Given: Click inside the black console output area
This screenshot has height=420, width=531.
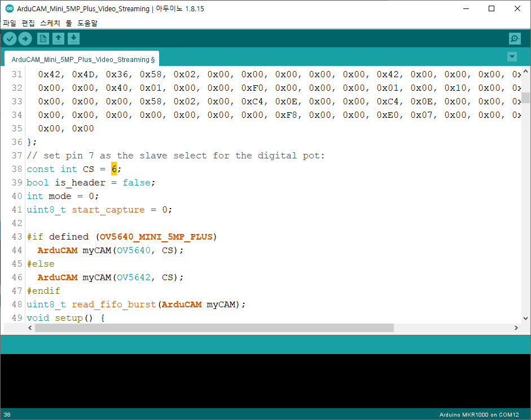Looking at the screenshot, I should [265, 381].
